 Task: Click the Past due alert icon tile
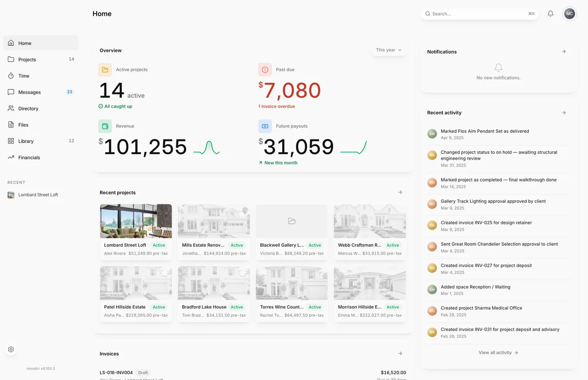click(x=265, y=70)
